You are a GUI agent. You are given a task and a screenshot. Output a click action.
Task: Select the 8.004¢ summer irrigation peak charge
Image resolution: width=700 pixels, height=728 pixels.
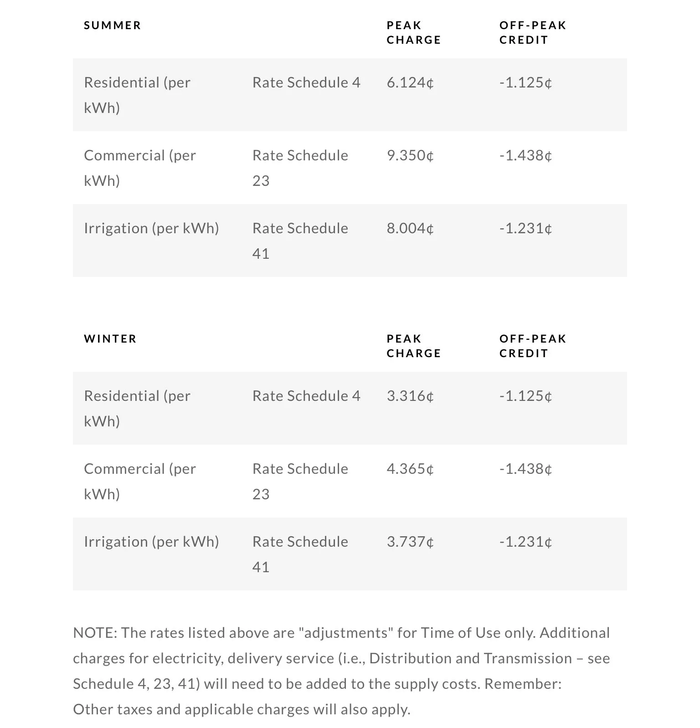pos(410,228)
